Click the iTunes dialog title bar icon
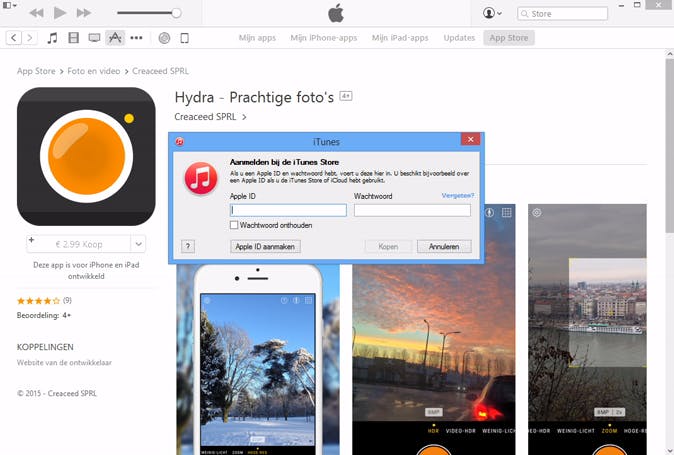Viewport: 674px width, 455px height. point(179,142)
